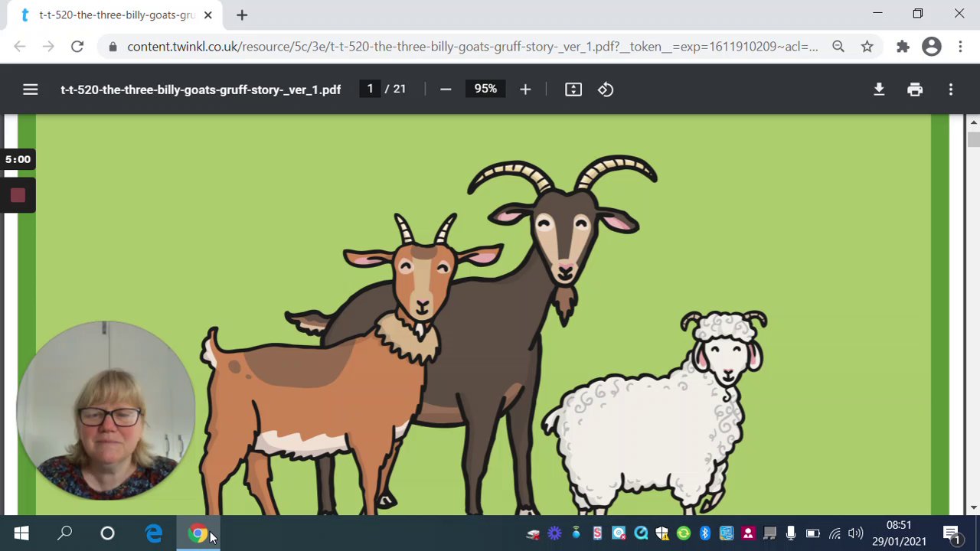Click Chrome icon in taskbar
Image resolution: width=980 pixels, height=551 pixels.
(x=198, y=533)
